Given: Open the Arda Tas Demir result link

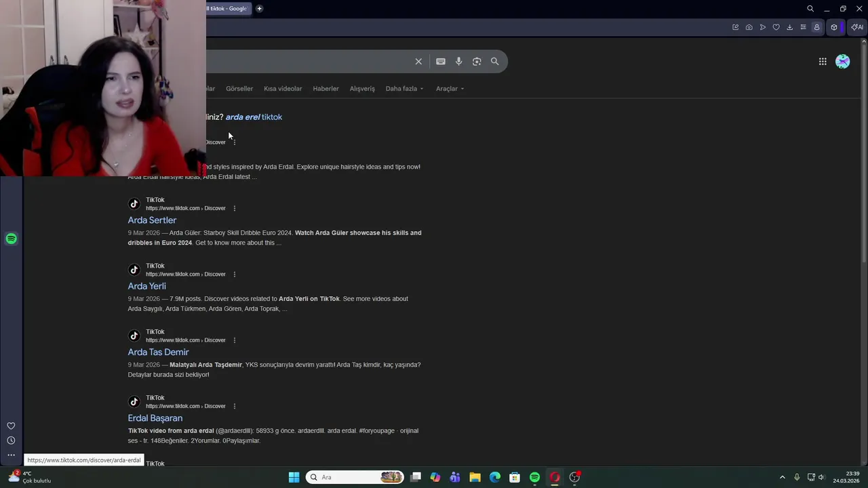Looking at the screenshot, I should point(158,352).
